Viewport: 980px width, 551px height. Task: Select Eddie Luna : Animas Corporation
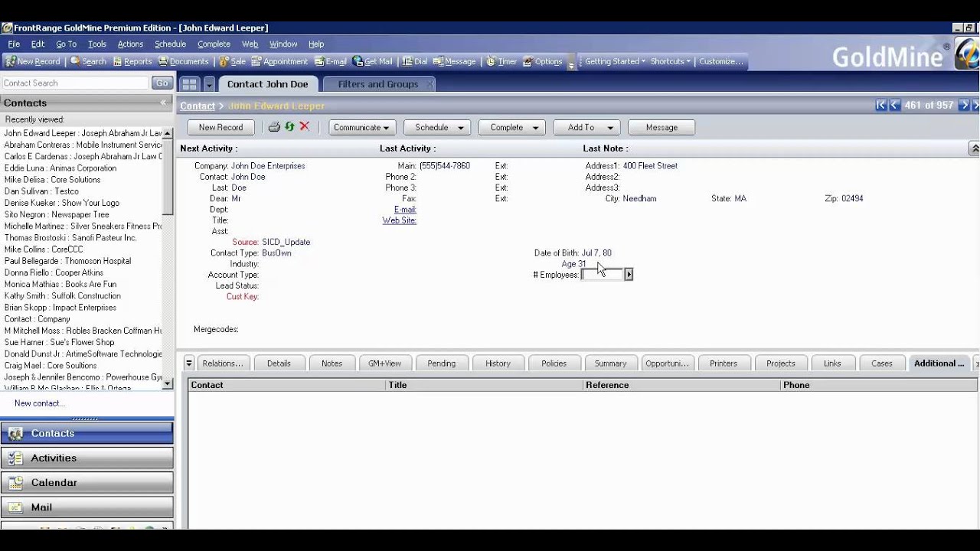pos(60,168)
